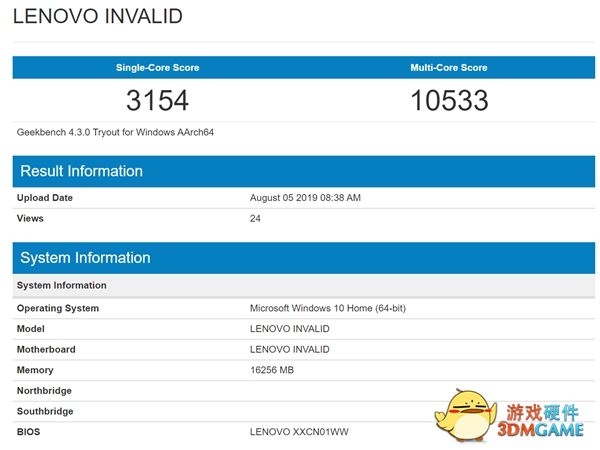The height and width of the screenshot is (450, 600).
Task: Click LENOVO INVALID value in Model row
Action: click(x=290, y=329)
